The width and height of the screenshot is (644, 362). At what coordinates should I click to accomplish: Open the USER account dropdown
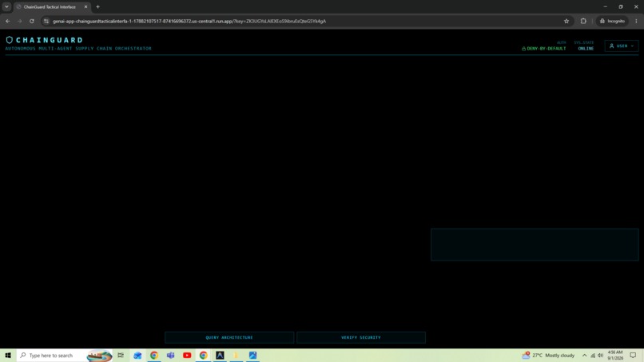click(x=622, y=46)
